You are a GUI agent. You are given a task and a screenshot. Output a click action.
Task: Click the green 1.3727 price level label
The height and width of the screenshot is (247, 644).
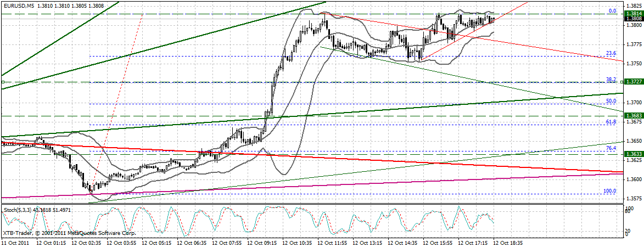click(633, 82)
